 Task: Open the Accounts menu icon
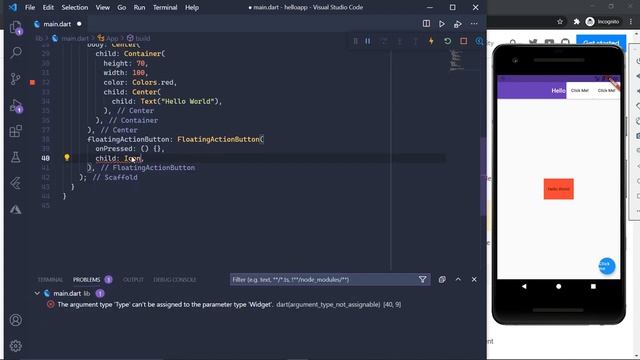[x=16, y=320]
